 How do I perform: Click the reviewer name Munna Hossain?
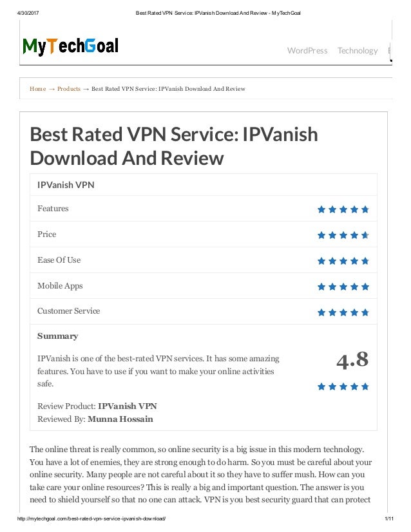tap(120, 419)
